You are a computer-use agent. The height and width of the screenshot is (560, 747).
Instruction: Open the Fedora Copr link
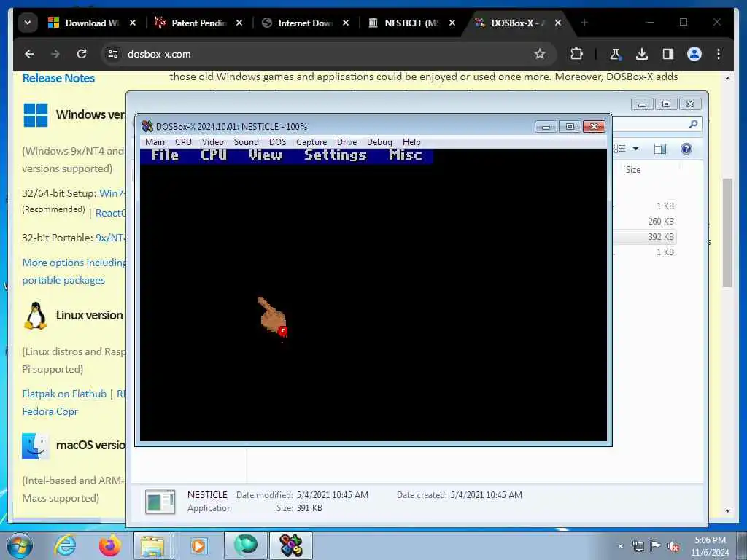click(x=50, y=411)
